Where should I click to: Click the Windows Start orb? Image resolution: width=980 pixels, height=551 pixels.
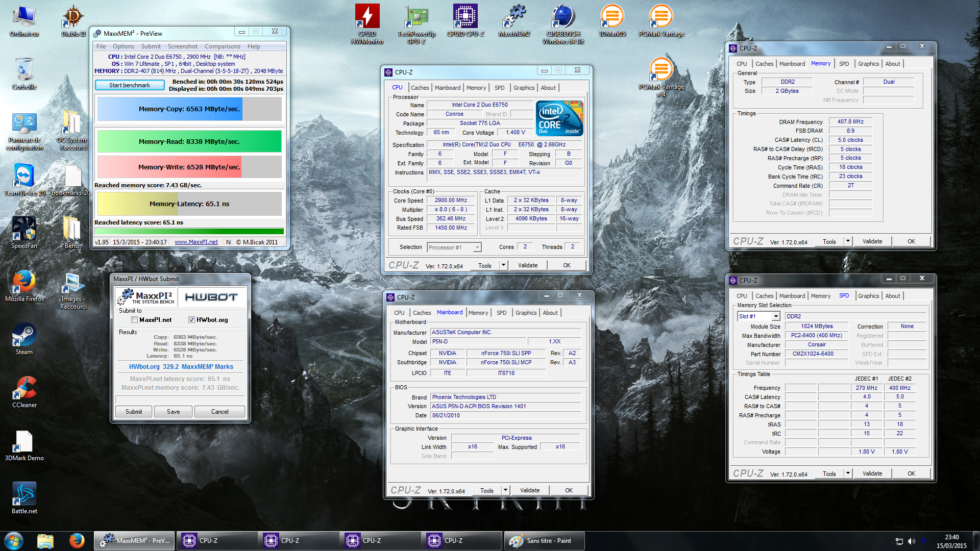tap(14, 541)
